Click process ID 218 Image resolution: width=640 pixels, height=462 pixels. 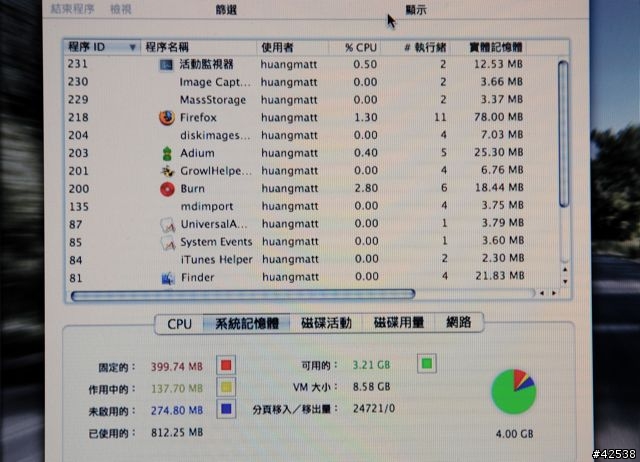[78, 118]
